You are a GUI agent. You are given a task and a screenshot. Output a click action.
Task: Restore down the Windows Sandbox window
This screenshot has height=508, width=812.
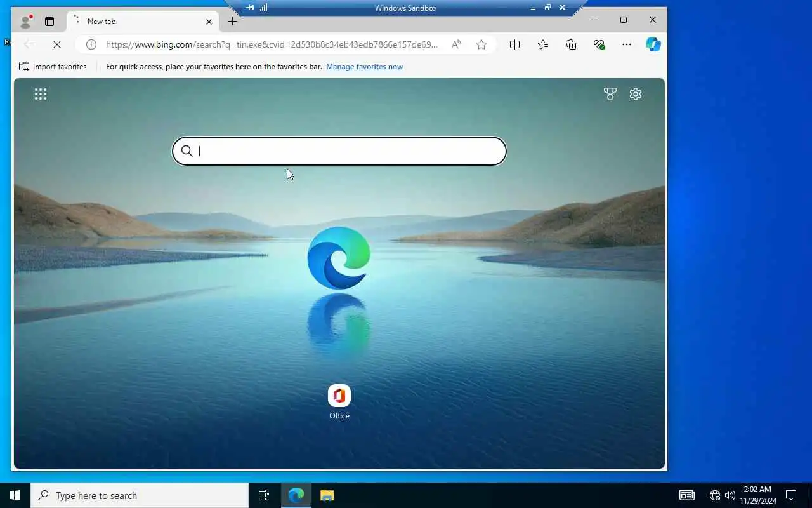click(547, 8)
